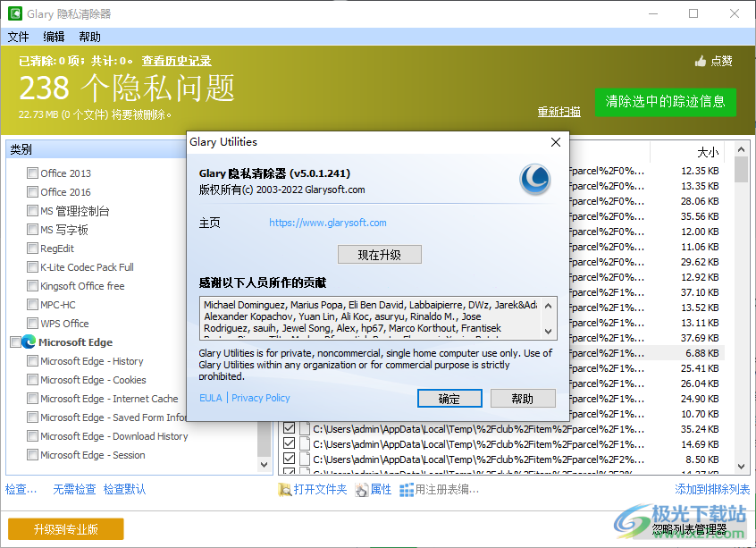Toggle the Office 2013 checkbox
The image size is (756, 548).
[x=32, y=173]
